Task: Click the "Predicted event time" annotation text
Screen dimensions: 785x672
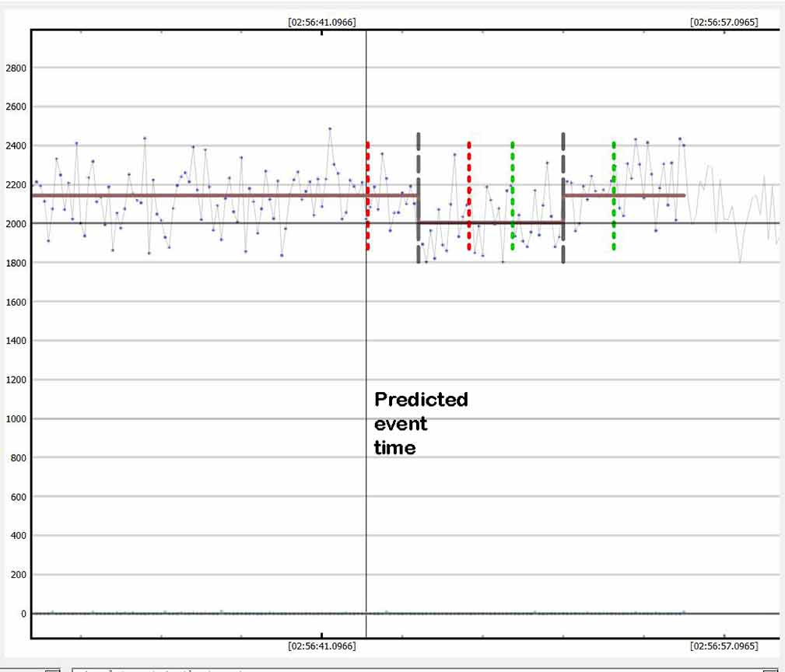Action: click(420, 423)
